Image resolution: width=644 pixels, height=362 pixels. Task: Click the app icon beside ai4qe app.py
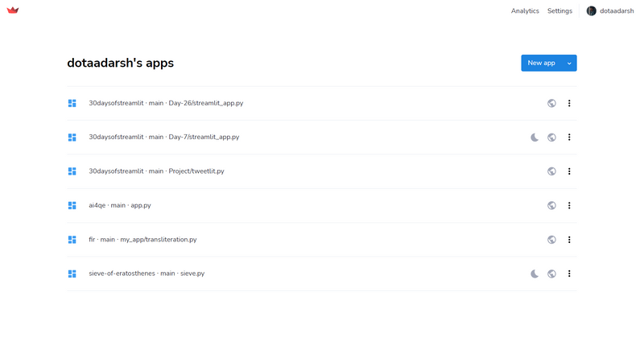(x=72, y=205)
